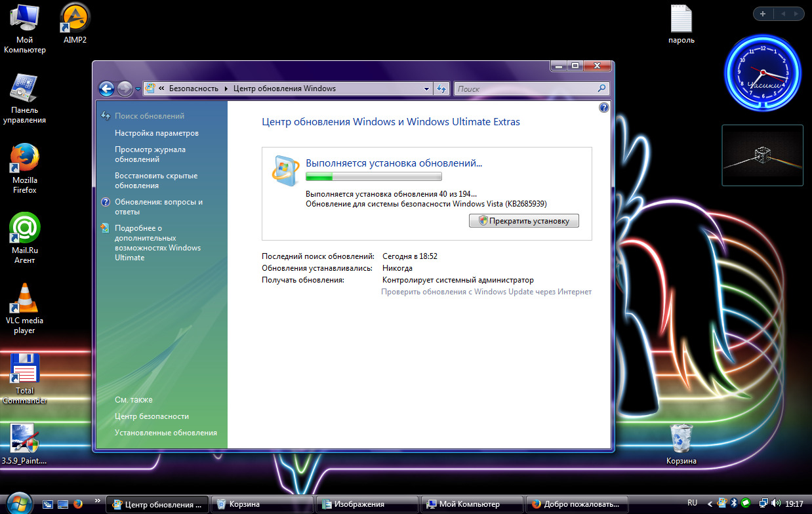Click the sidebar next gadgets arrow
The width and height of the screenshot is (812, 514).
click(x=796, y=13)
